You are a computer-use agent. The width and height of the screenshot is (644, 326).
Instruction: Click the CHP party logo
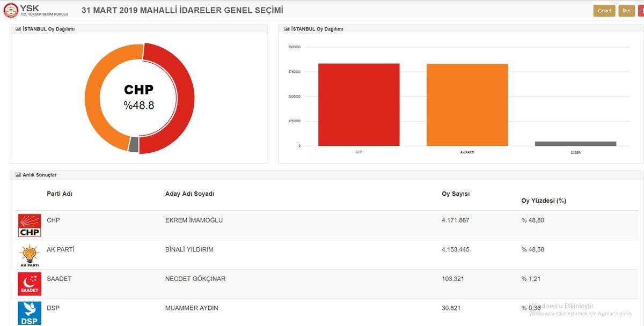30,226
